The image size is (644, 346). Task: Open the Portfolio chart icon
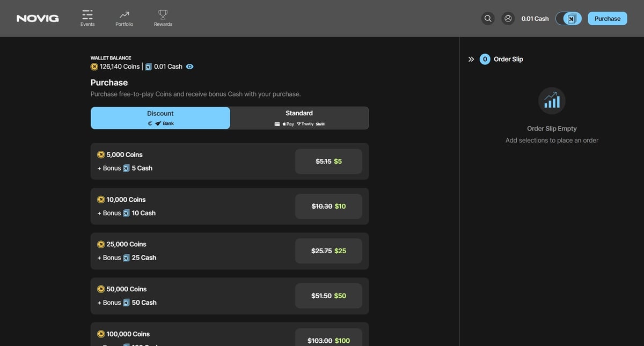pos(124,14)
